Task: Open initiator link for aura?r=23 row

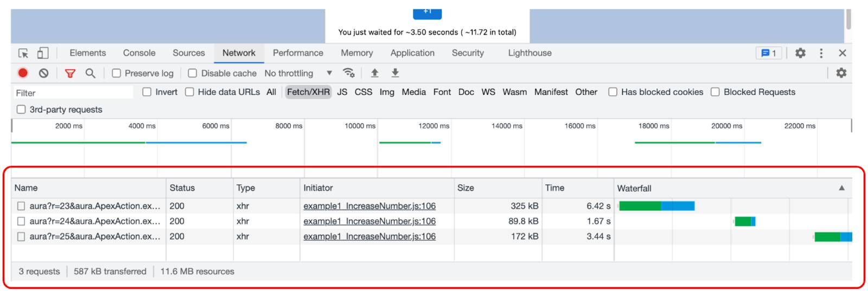Action: click(369, 206)
